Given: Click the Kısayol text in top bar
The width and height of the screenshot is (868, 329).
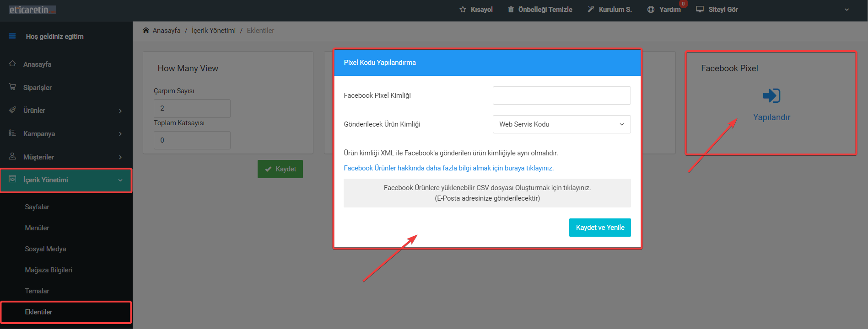Looking at the screenshot, I should [x=482, y=10].
